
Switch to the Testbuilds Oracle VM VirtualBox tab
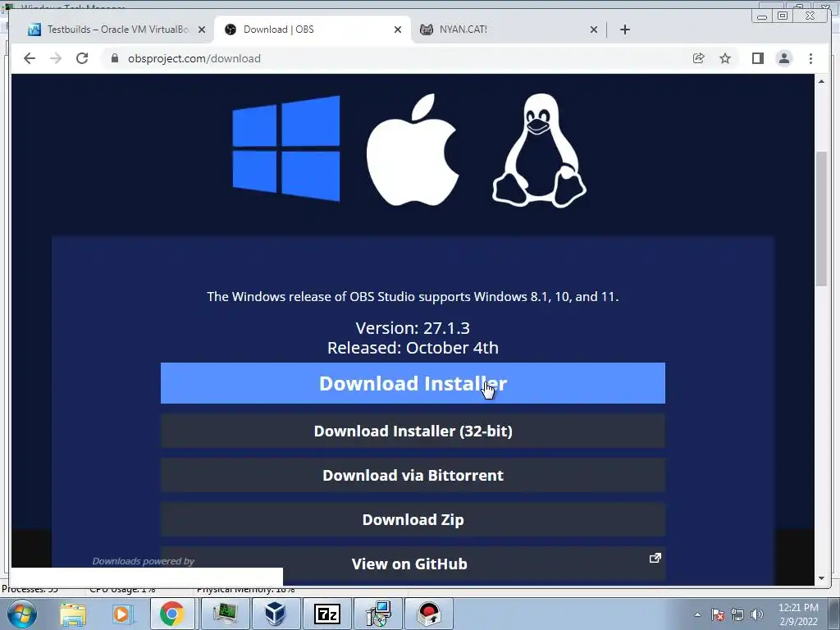click(116, 30)
